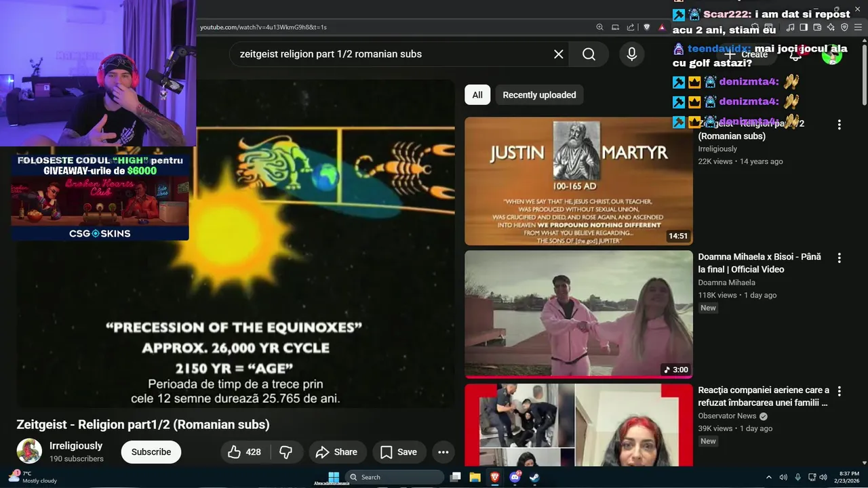Open 'Reacția companiei aeriene' video title

(x=764, y=396)
